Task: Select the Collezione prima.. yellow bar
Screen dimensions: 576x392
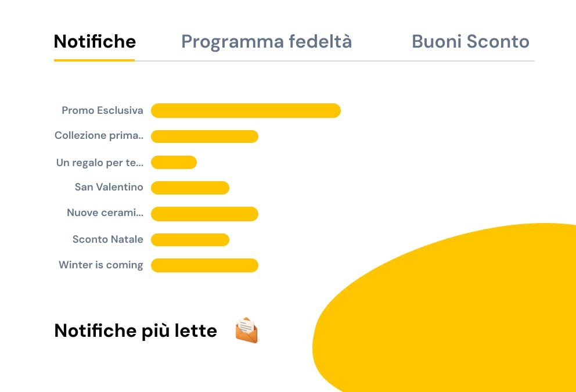Action: click(204, 136)
